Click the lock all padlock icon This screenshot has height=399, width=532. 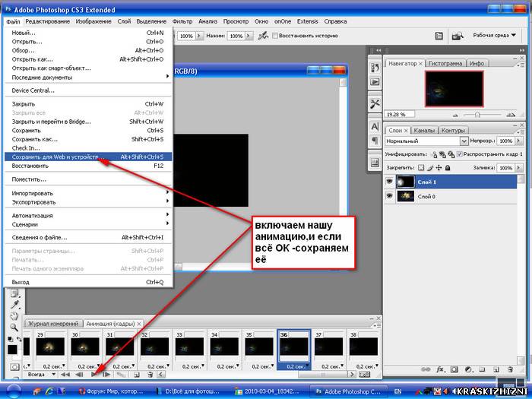click(x=448, y=168)
